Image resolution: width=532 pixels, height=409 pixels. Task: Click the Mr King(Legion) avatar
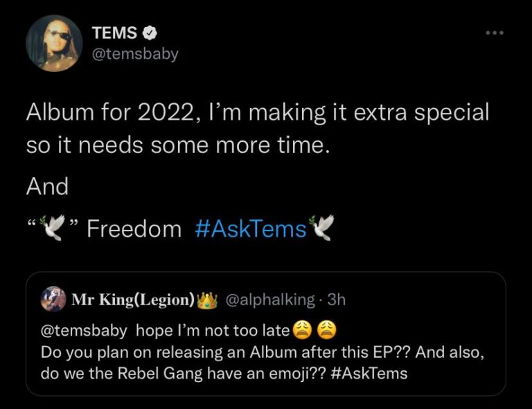point(53,299)
